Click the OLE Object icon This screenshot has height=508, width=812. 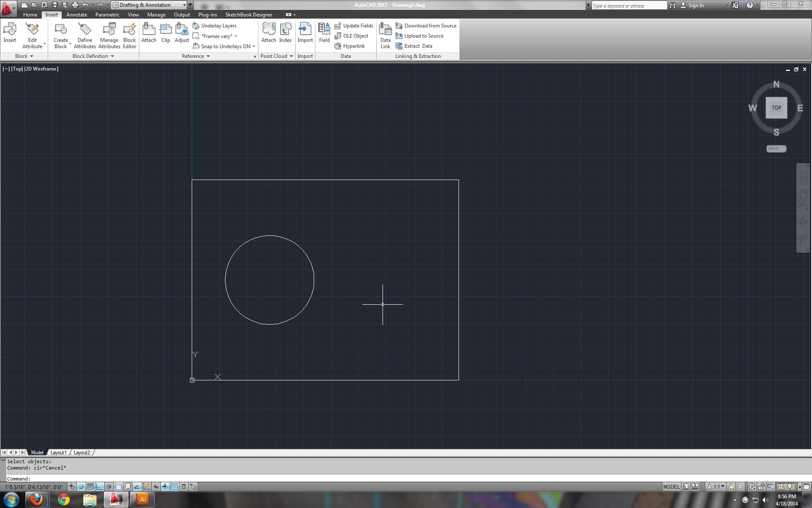coord(338,36)
